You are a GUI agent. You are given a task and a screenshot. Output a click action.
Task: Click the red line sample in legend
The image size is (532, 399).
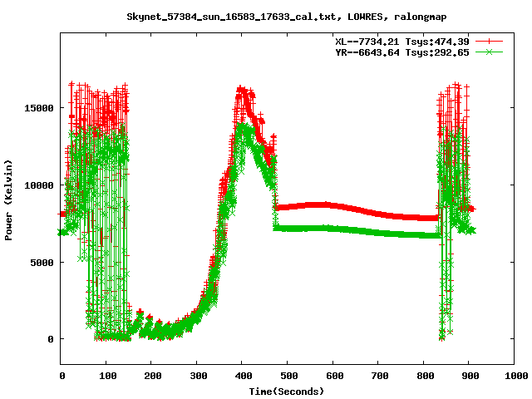[x=489, y=42]
